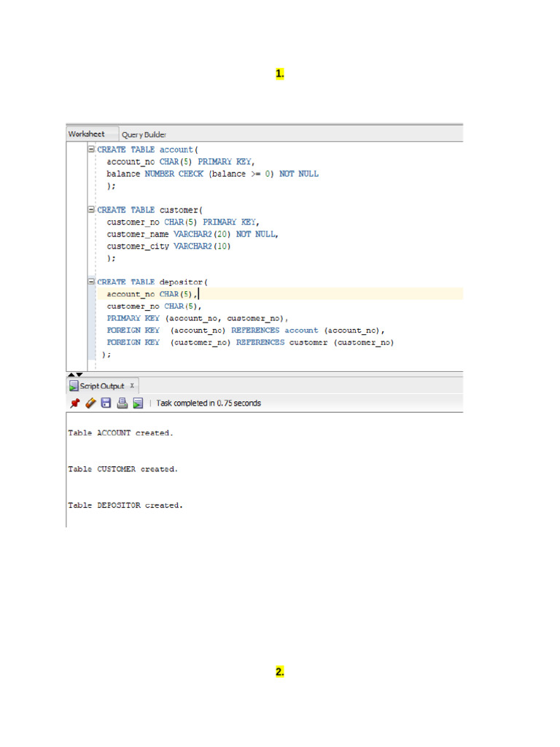Click the print icon in Script Output
Image resolution: width=560 pixels, height=747 pixels.
pos(122,403)
